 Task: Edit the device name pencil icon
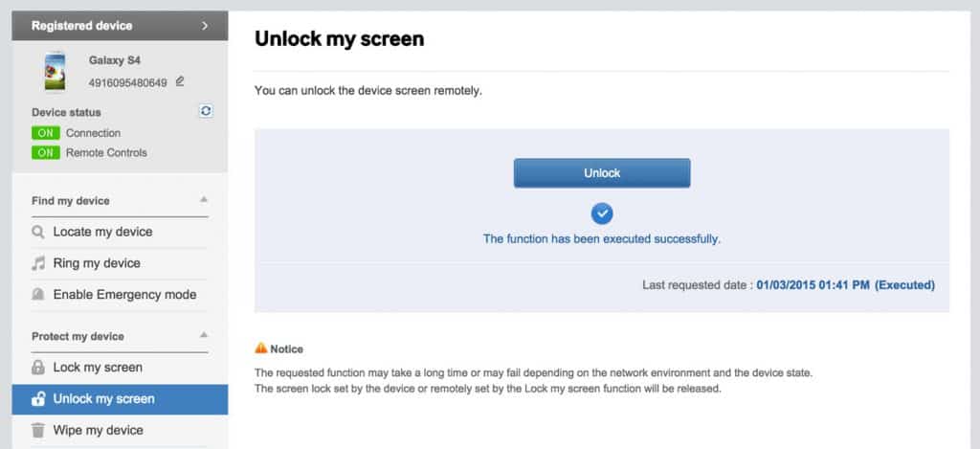coord(180,81)
